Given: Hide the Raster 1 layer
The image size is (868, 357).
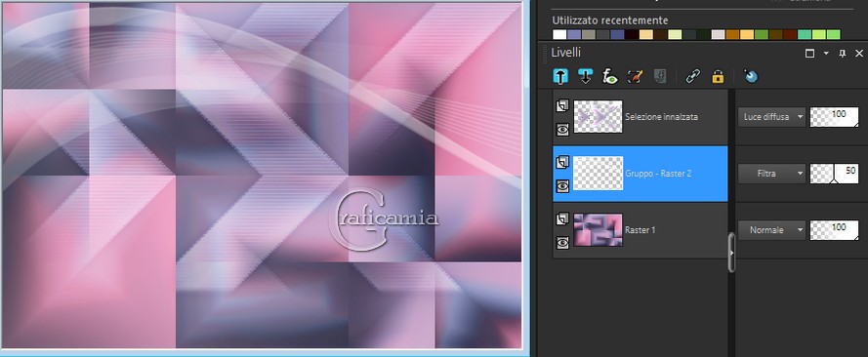Looking at the screenshot, I should coord(562,243).
